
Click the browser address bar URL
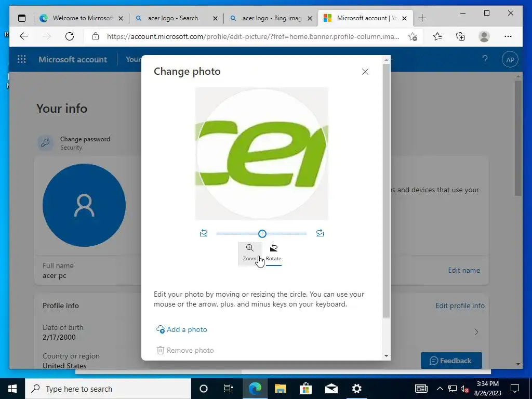coord(253,36)
